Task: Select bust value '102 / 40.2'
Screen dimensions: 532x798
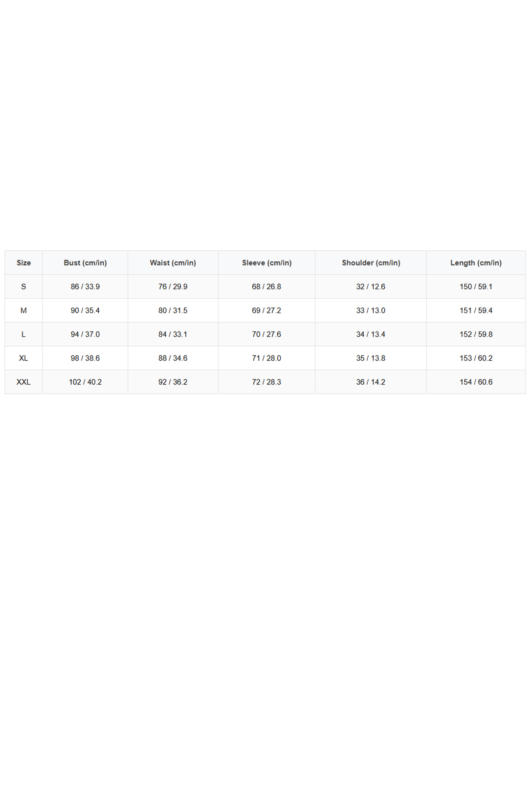Action: 85,382
